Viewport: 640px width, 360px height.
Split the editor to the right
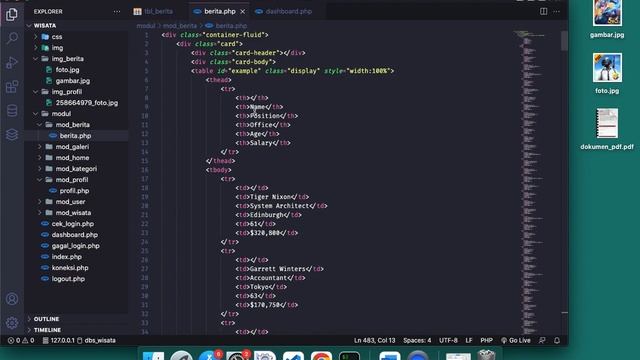543,11
